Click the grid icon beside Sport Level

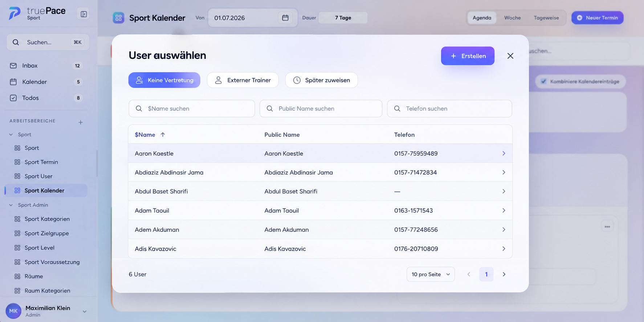pyautogui.click(x=17, y=248)
